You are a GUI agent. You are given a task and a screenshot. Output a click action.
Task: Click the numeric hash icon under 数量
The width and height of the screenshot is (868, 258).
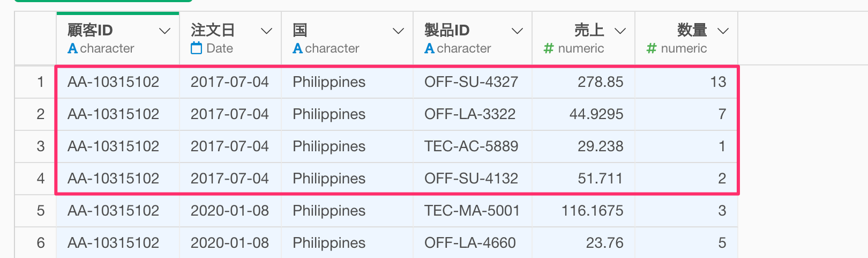652,49
